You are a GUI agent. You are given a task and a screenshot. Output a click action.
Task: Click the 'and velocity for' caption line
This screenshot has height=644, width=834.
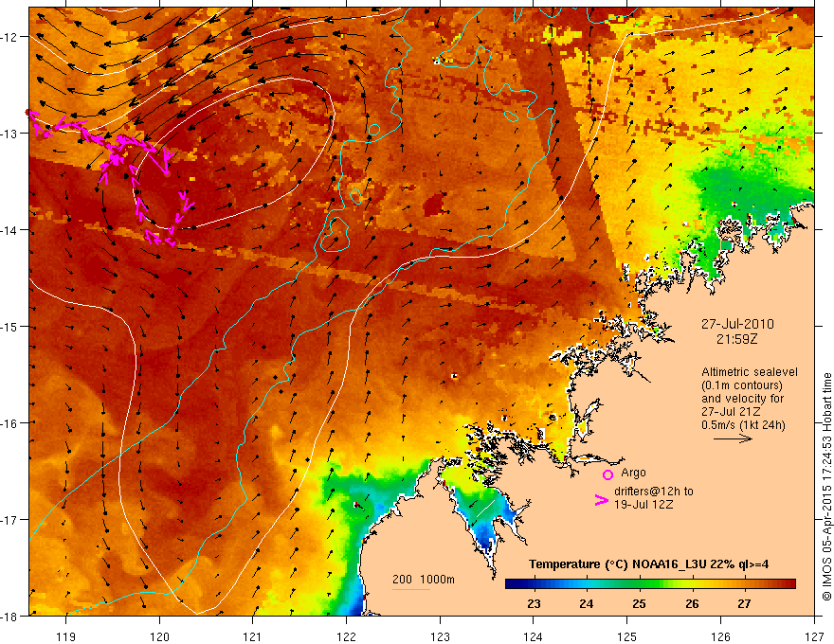742,399
